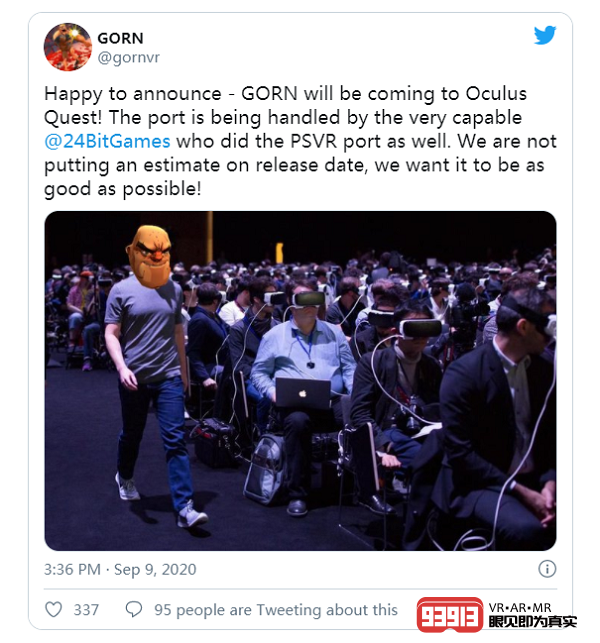
Task: Open the GORN profile avatar
Action: [68, 47]
